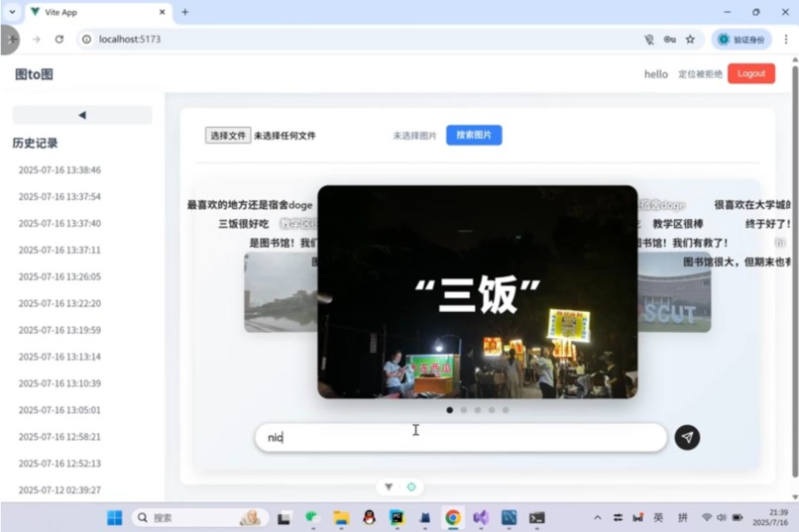
Task: Close the Vite App tab
Action: pos(162,12)
